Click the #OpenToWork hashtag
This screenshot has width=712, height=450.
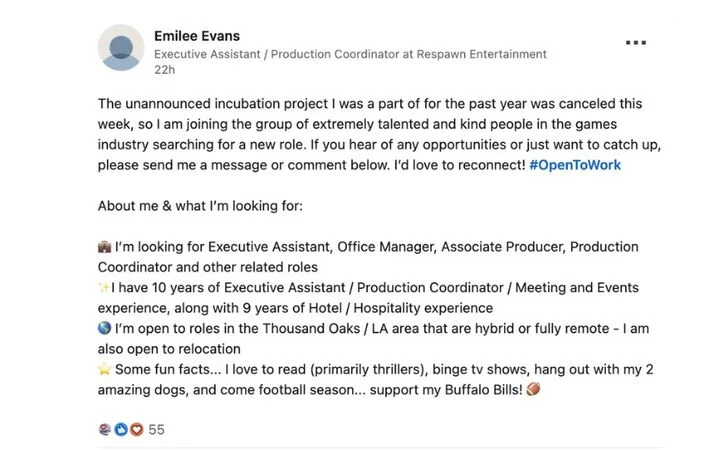pos(574,164)
